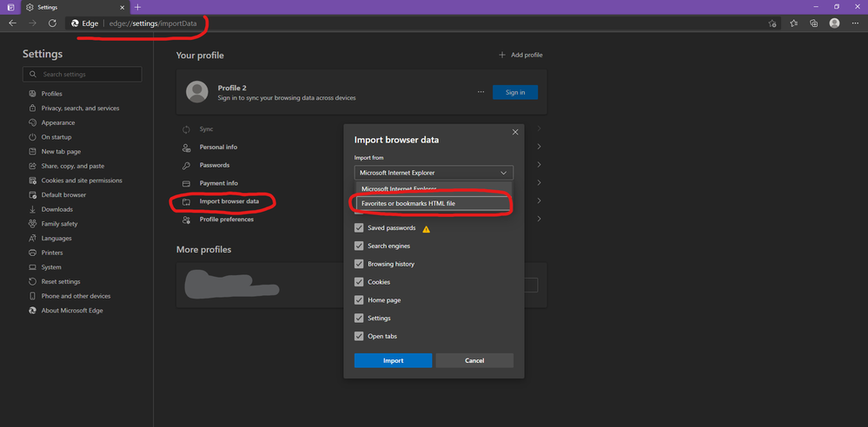
Task: Open the profile avatar in the toolbar
Action: tap(834, 23)
